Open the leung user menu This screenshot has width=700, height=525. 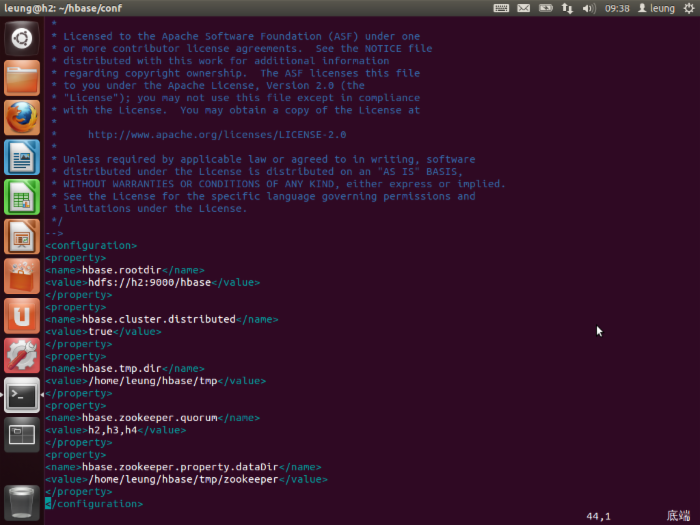[656, 8]
